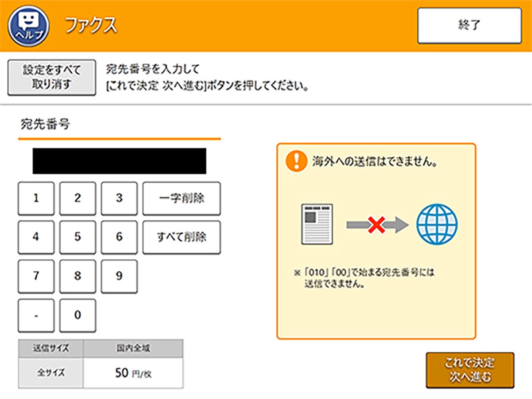Image resolution: width=532 pixels, height=399 pixels.
Task: Tap 設定をすべて取り消す button
Action: (51, 77)
